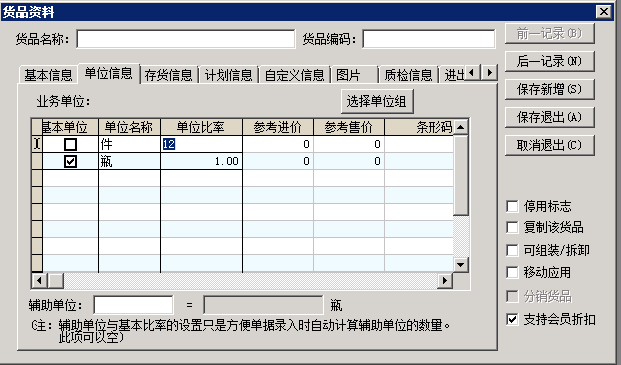The height and width of the screenshot is (365, 621).
Task: Toggle the 移动应用 checkbox
Action: pyautogui.click(x=512, y=272)
